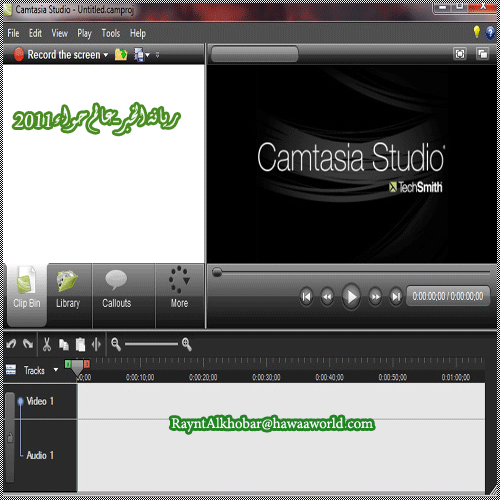
Task: Expand Record the screen dropdown arrow
Action: (106, 55)
